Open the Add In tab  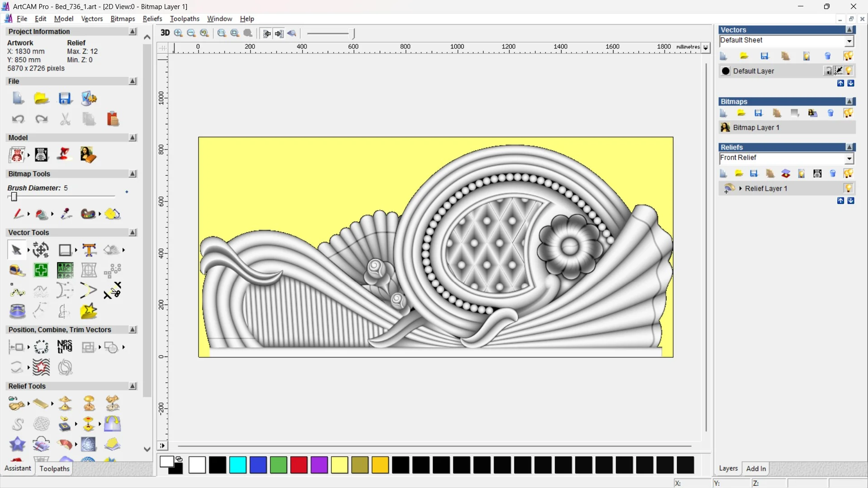pos(756,469)
